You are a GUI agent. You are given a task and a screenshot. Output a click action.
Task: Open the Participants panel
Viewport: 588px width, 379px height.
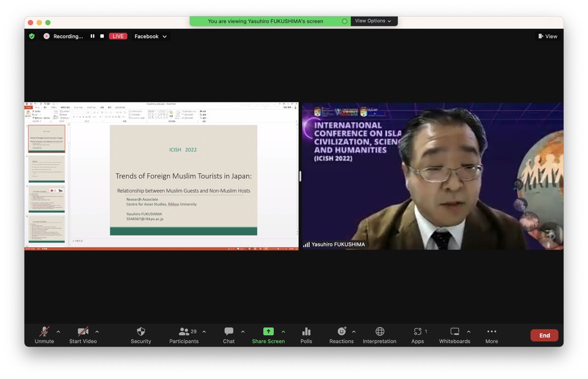pos(184,335)
